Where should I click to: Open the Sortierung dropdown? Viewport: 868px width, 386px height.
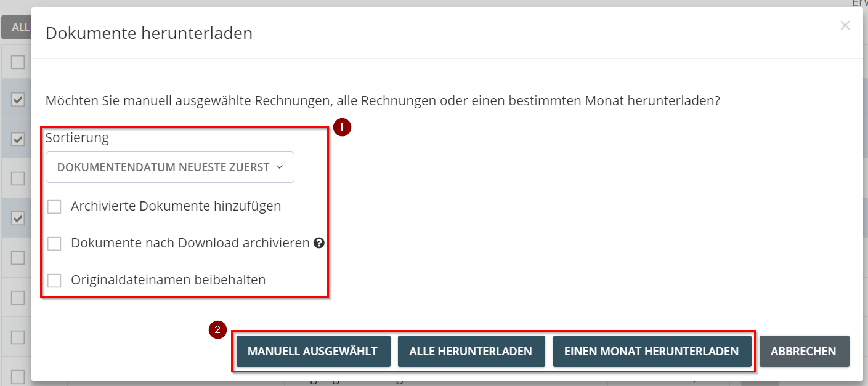[x=170, y=167]
